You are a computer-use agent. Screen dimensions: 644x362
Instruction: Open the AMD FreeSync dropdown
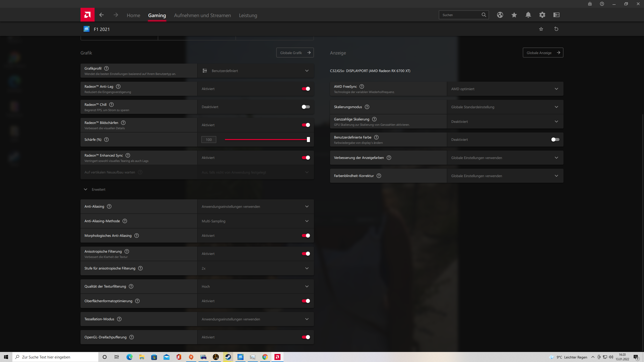(505, 89)
